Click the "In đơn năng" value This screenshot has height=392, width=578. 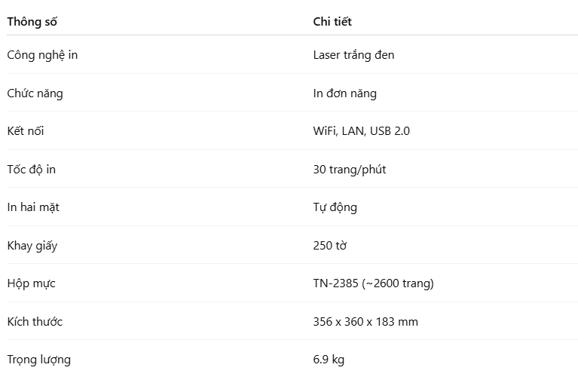point(344,93)
